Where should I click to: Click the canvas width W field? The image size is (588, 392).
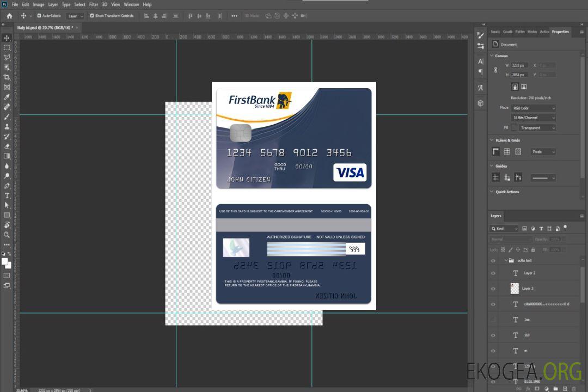pos(519,65)
